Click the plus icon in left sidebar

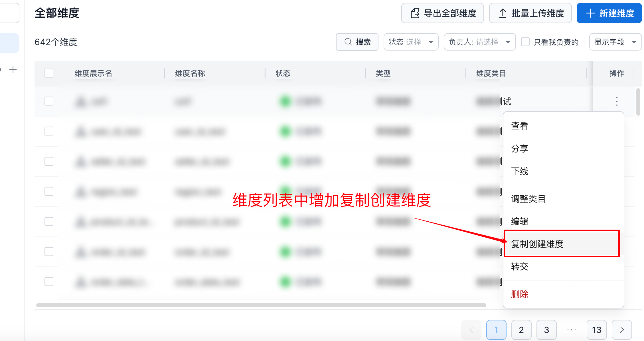13,70
